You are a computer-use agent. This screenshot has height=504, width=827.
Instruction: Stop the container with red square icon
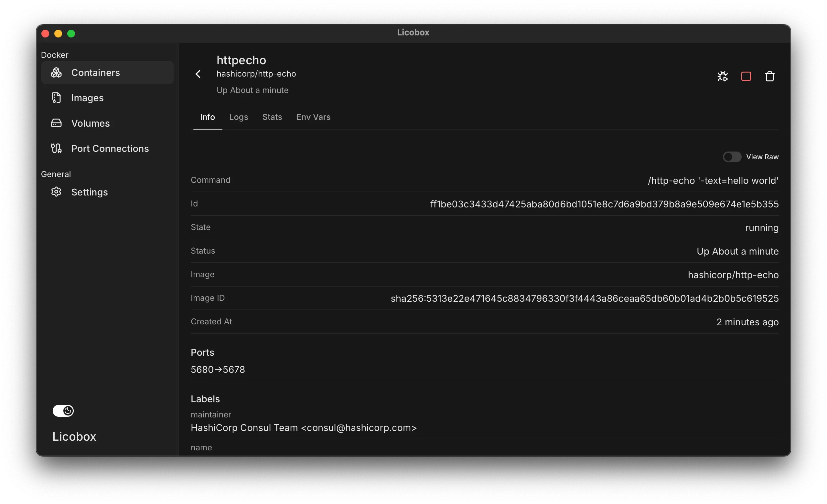[746, 77]
